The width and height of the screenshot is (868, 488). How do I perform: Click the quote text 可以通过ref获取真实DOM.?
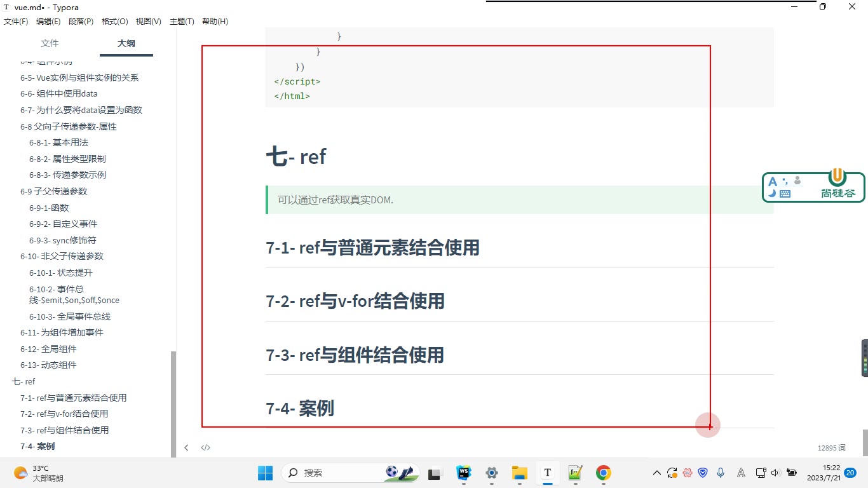[336, 200]
